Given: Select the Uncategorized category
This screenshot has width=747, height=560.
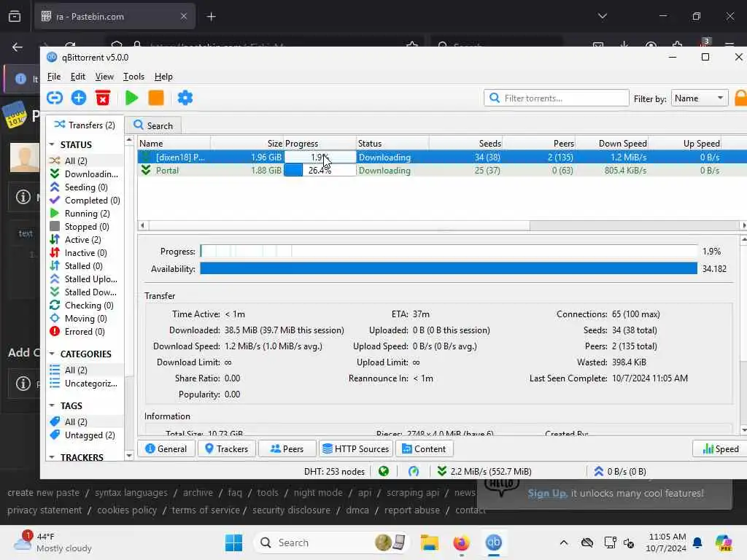Looking at the screenshot, I should point(85,384).
